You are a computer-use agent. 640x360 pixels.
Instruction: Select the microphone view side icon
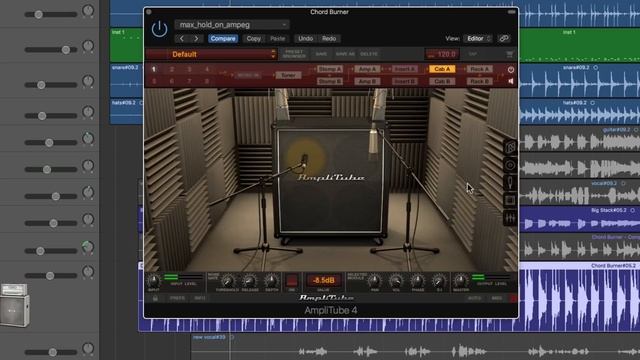510,182
